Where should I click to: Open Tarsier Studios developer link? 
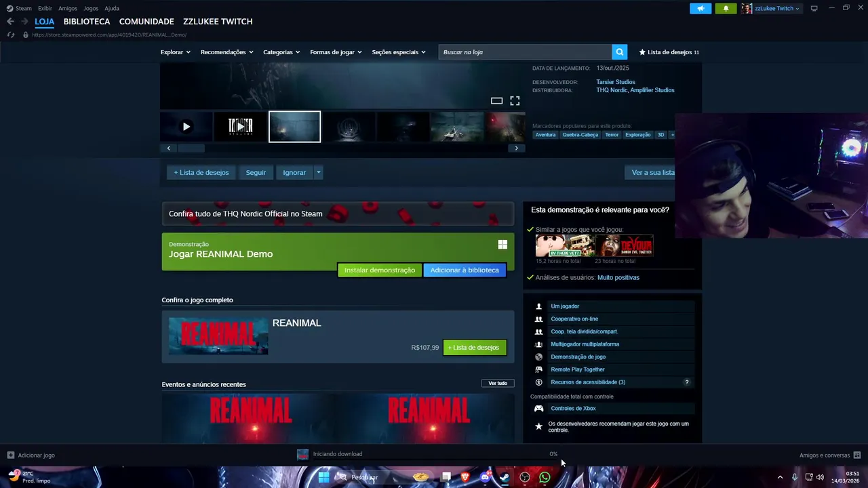click(x=616, y=82)
